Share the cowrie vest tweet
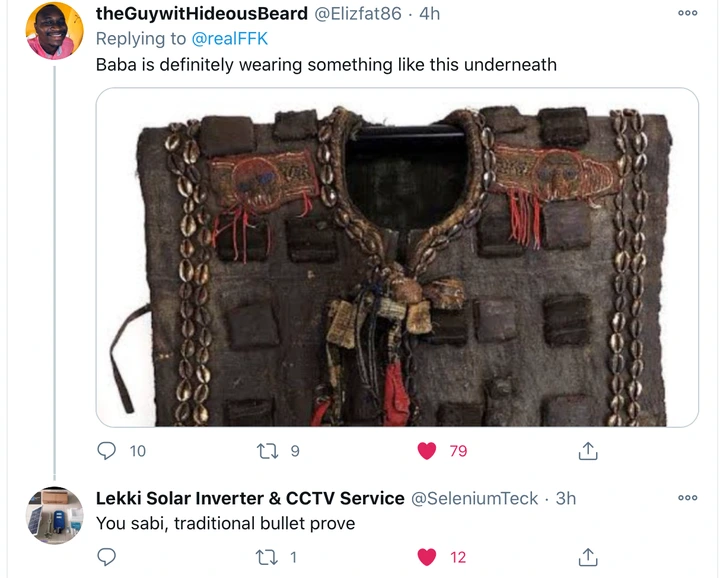The image size is (720, 578). (588, 451)
